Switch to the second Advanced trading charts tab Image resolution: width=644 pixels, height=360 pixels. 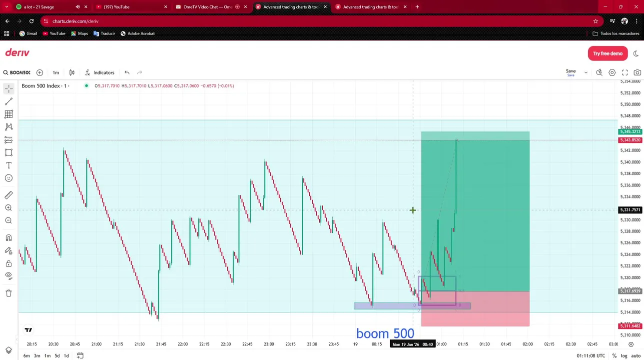[x=371, y=7]
